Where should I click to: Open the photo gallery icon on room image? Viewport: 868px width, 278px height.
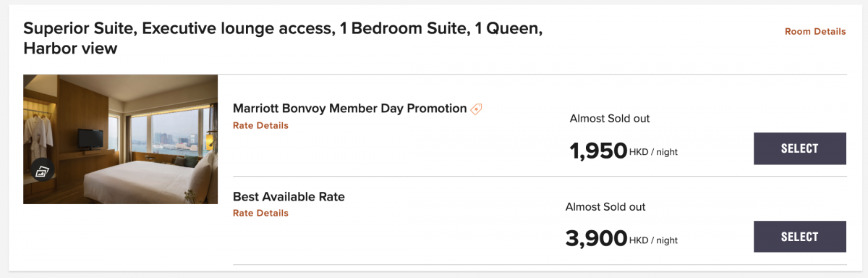pyautogui.click(x=41, y=171)
